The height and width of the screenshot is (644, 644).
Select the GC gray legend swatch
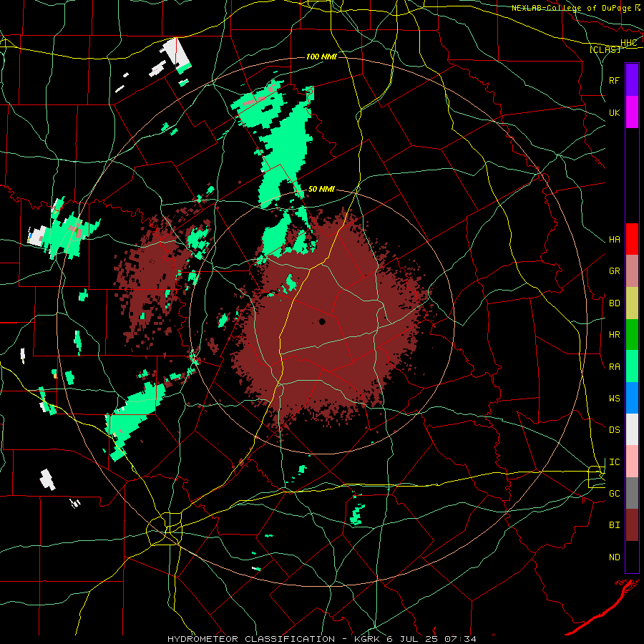[632, 493]
